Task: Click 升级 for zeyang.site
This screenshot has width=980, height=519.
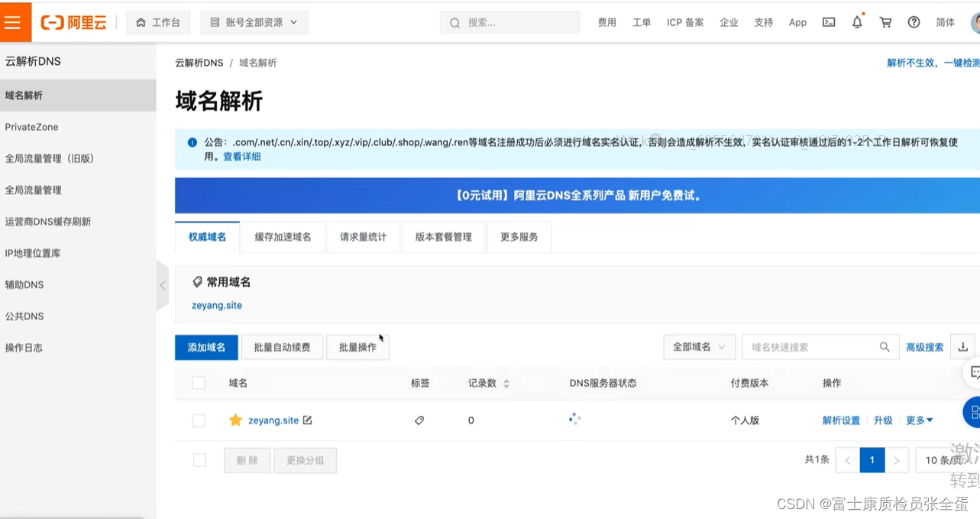Action: pos(883,420)
